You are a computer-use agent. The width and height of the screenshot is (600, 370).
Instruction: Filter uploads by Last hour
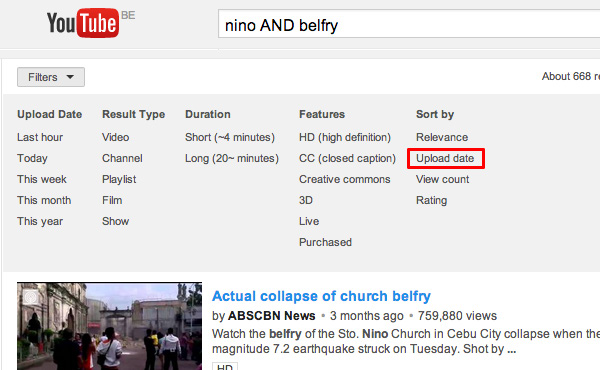[x=40, y=137]
